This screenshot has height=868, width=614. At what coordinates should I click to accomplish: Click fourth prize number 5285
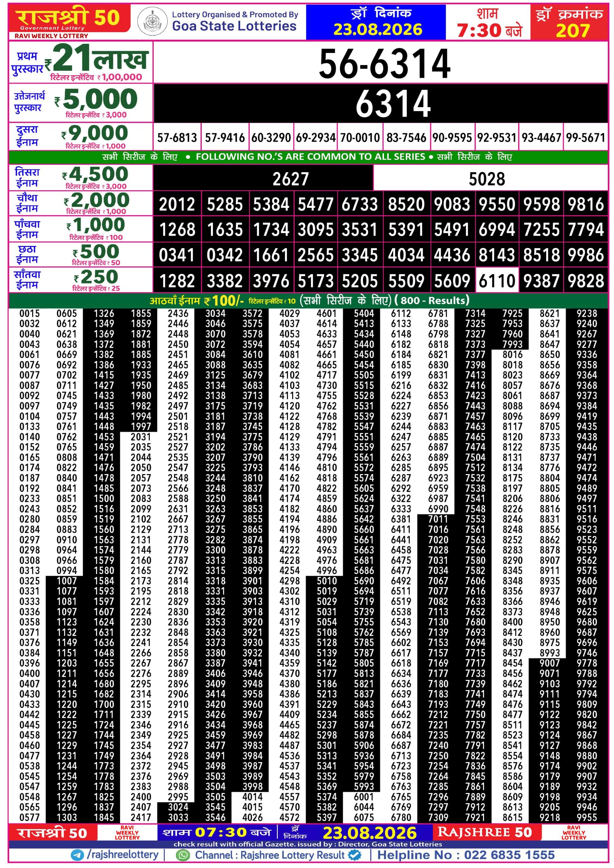point(225,204)
